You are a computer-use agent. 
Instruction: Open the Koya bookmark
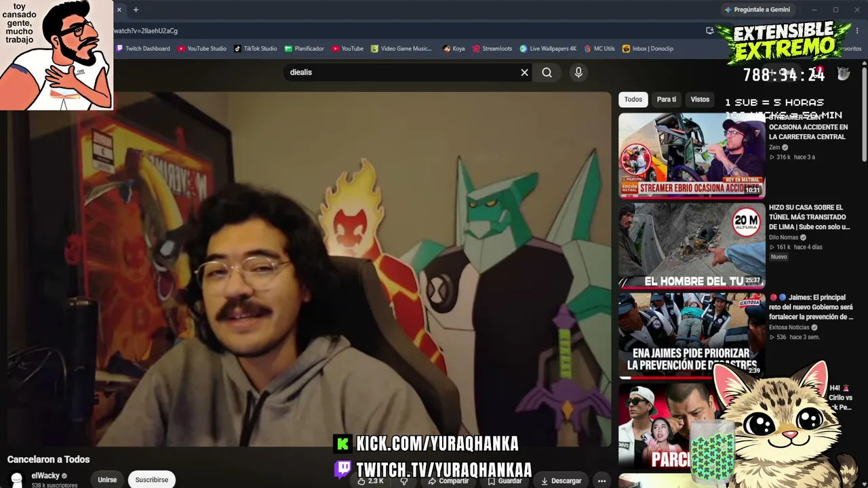pyautogui.click(x=454, y=49)
